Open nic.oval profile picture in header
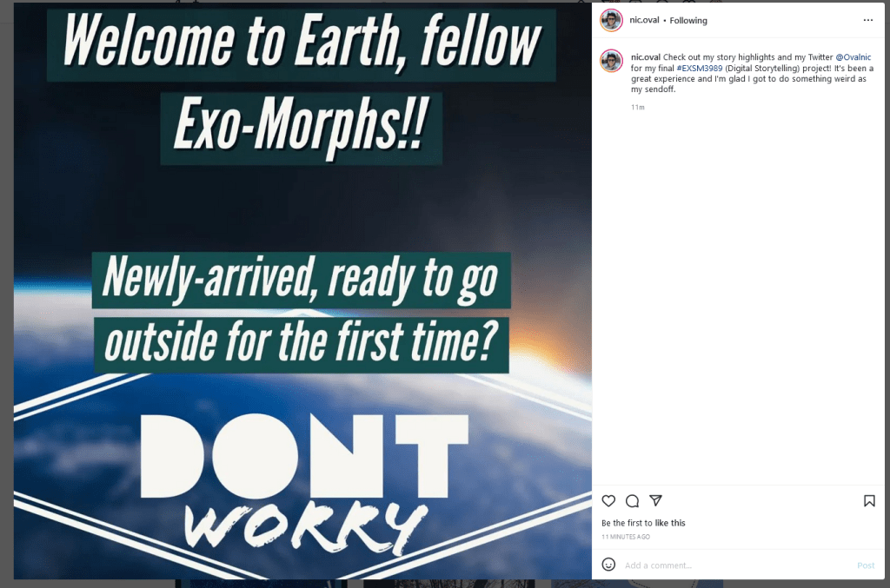Viewport: 890px width, 588px height. point(611,21)
